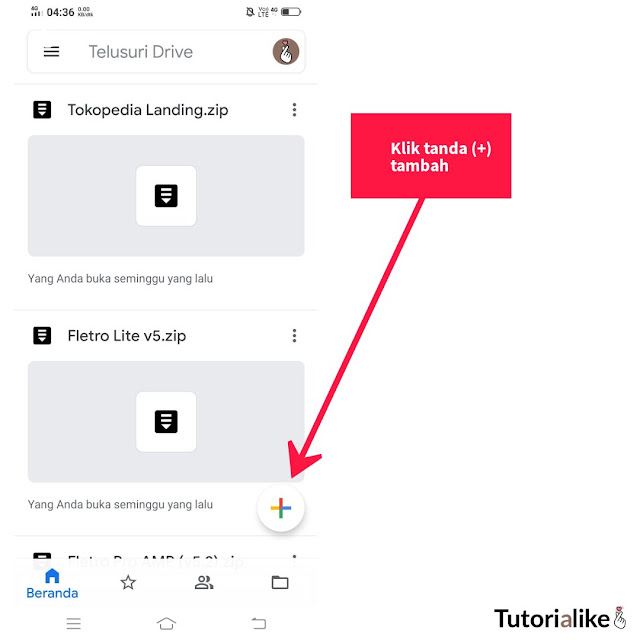
Task: Tap the Android back navigation button
Action: (259, 623)
